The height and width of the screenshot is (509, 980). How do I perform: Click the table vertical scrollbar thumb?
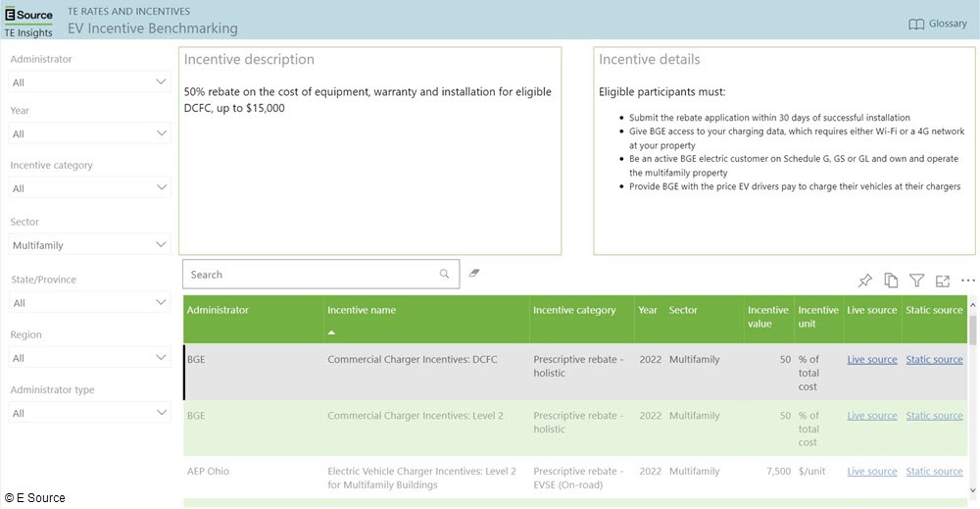click(x=972, y=330)
